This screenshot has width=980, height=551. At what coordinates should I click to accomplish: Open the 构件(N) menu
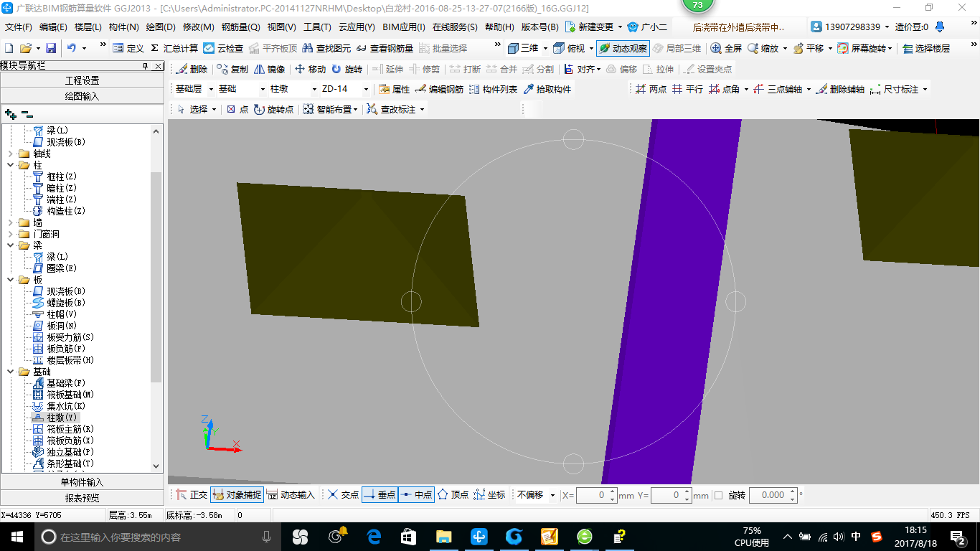point(124,27)
